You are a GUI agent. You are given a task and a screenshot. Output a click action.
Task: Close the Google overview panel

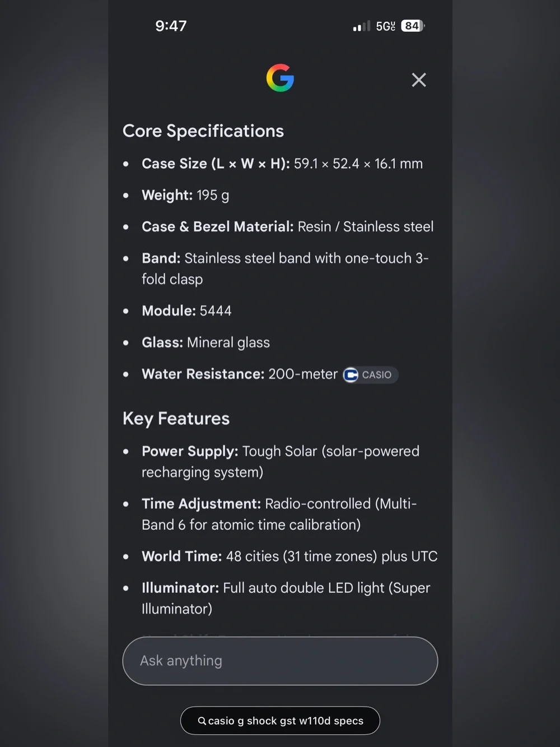(419, 80)
